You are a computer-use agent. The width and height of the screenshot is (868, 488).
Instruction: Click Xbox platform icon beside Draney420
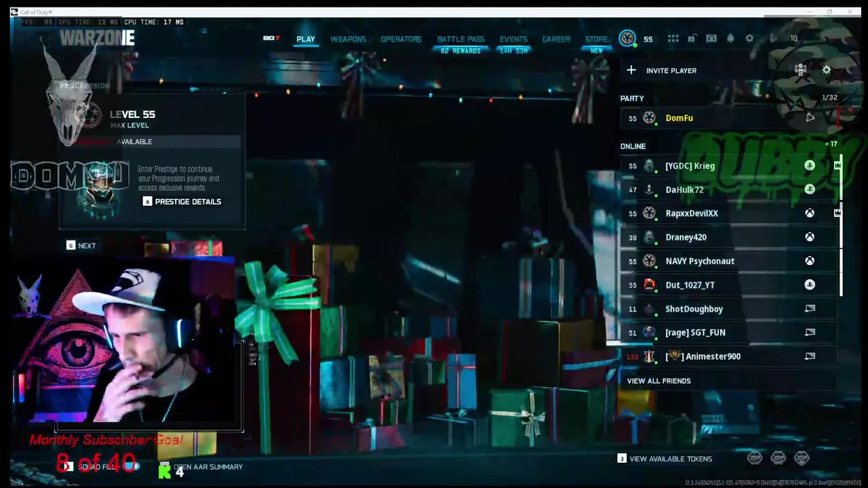[x=810, y=237]
